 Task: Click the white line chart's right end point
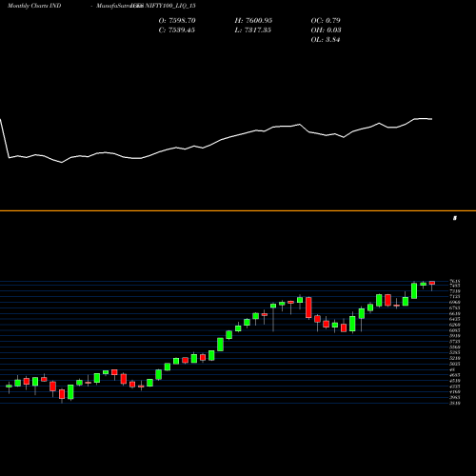[431, 119]
